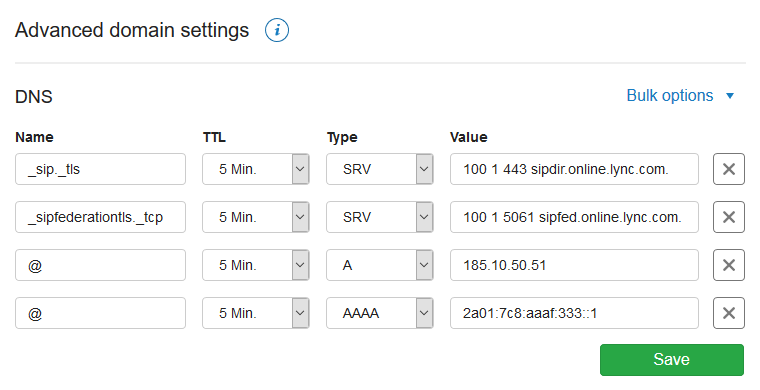The image size is (760, 390).
Task: Edit the IPv6 value 2a01:7c8:aaaf:333::1
Action: (574, 313)
